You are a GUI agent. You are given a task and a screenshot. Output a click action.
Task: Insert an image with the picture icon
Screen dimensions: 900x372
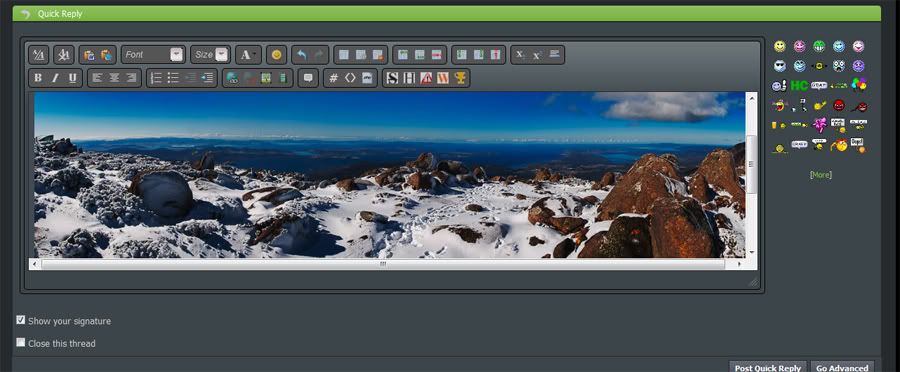click(266, 78)
